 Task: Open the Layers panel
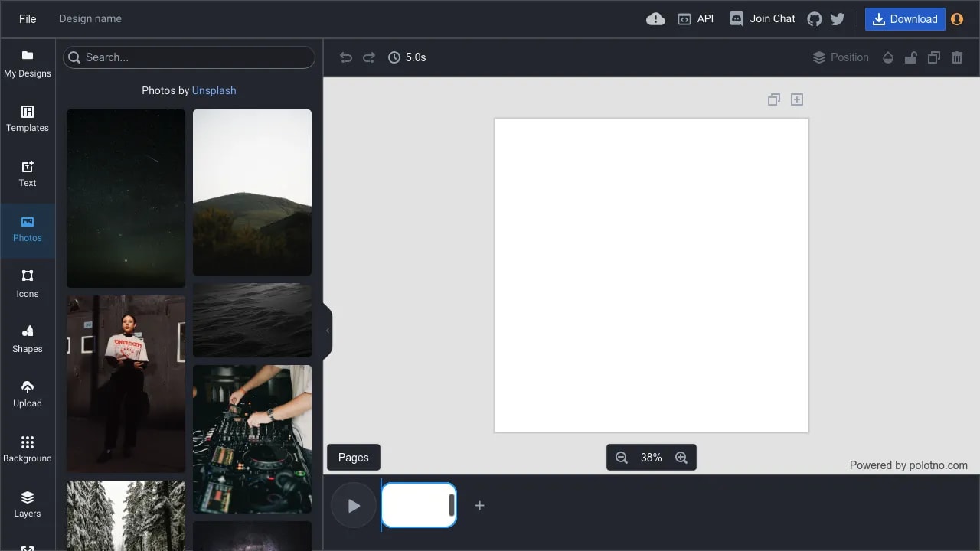(x=28, y=504)
